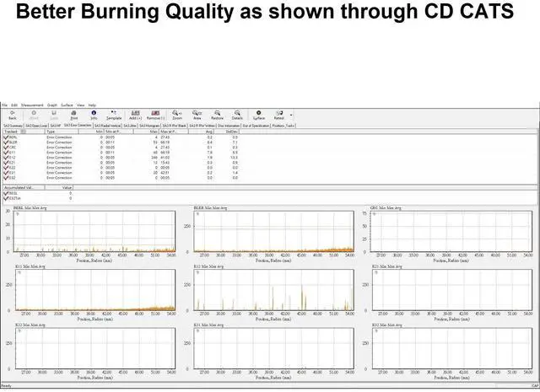Select the E21 Min Max Avg graph
Screen dimensions: 540x392
[x=452, y=290]
